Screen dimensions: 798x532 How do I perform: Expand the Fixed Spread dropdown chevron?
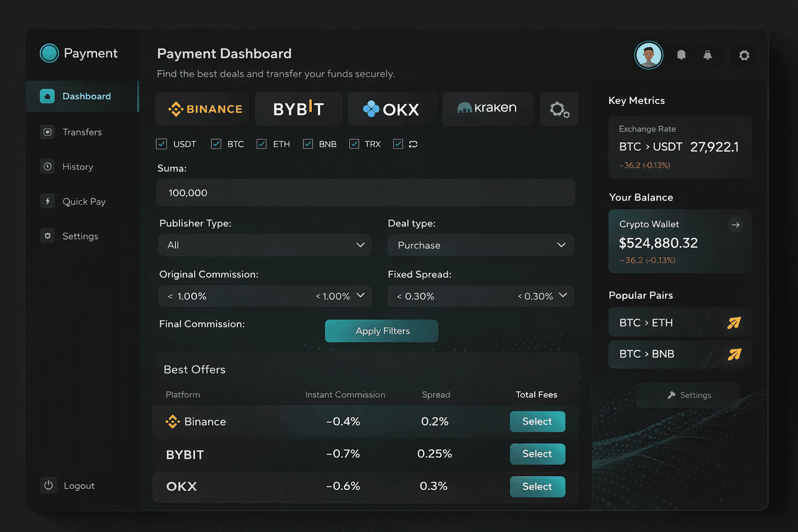tap(563, 295)
